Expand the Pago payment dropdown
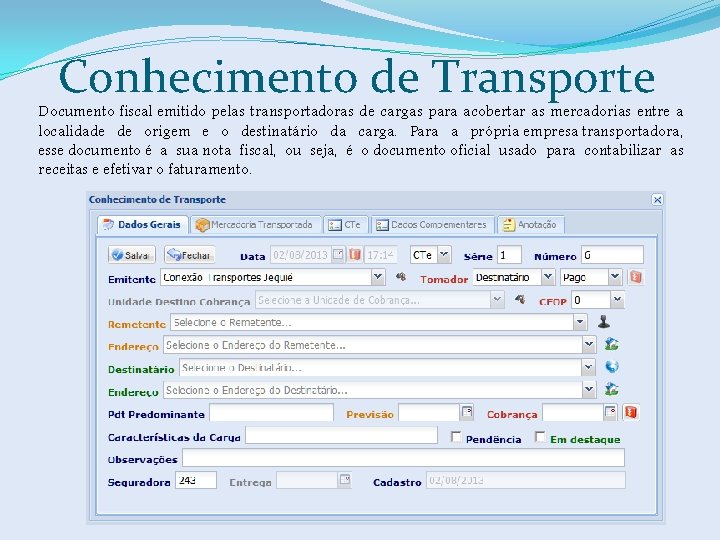The width and height of the screenshot is (720, 540). [x=615, y=277]
